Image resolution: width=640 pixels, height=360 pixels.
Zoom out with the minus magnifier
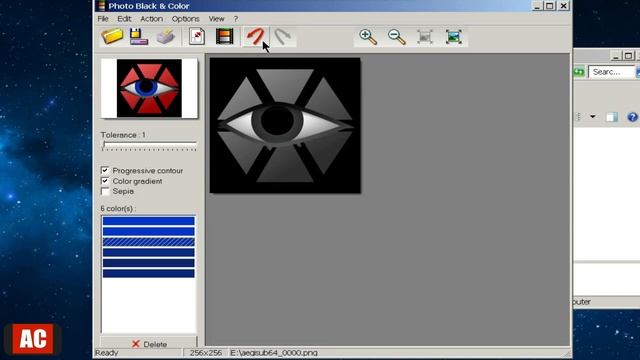pyautogui.click(x=396, y=37)
